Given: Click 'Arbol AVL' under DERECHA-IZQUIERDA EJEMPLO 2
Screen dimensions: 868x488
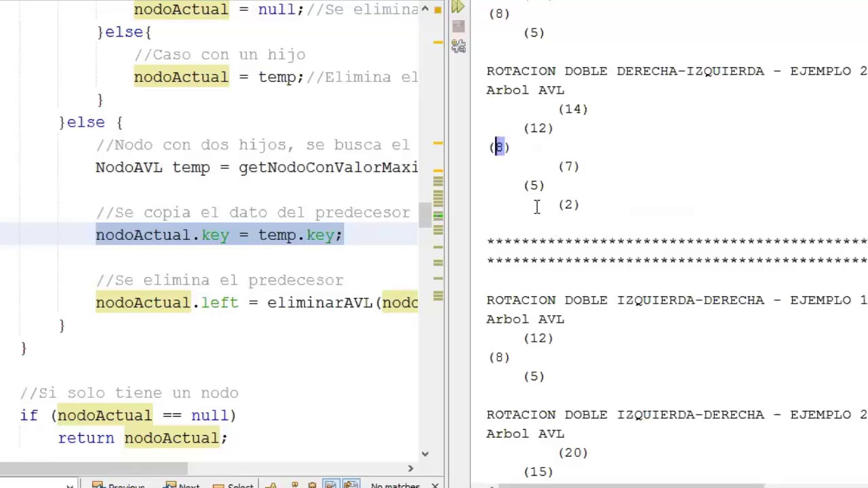Looking at the screenshot, I should 526,90.
